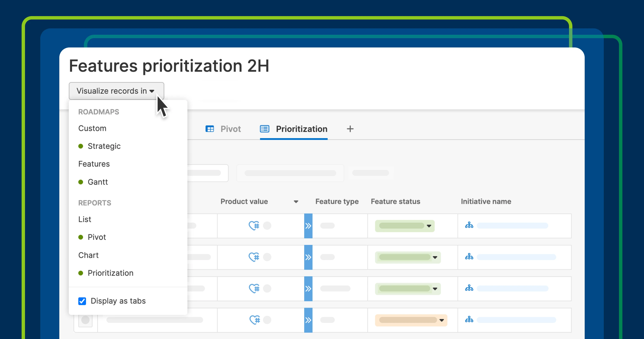The height and width of the screenshot is (339, 644).
Task: Switch to the Pivot tab
Action: point(230,129)
